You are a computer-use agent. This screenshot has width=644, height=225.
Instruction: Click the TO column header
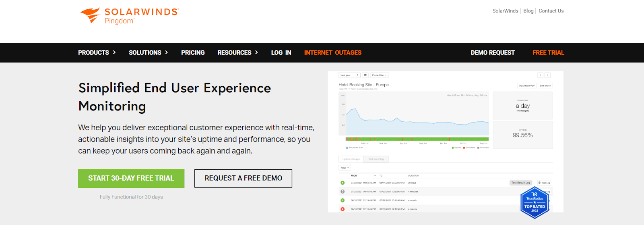(381, 176)
